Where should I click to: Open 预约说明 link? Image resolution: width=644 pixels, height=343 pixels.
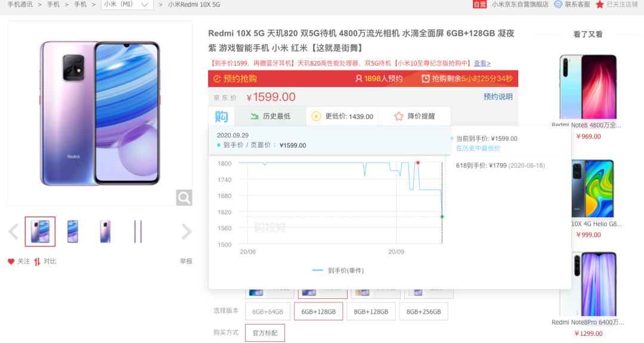pos(498,97)
